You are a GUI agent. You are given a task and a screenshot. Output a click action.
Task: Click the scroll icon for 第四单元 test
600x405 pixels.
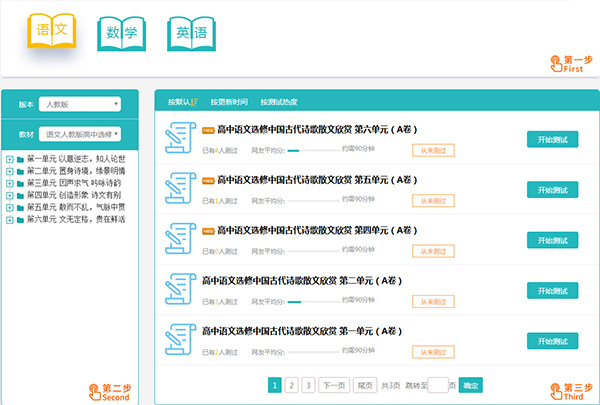(x=181, y=240)
